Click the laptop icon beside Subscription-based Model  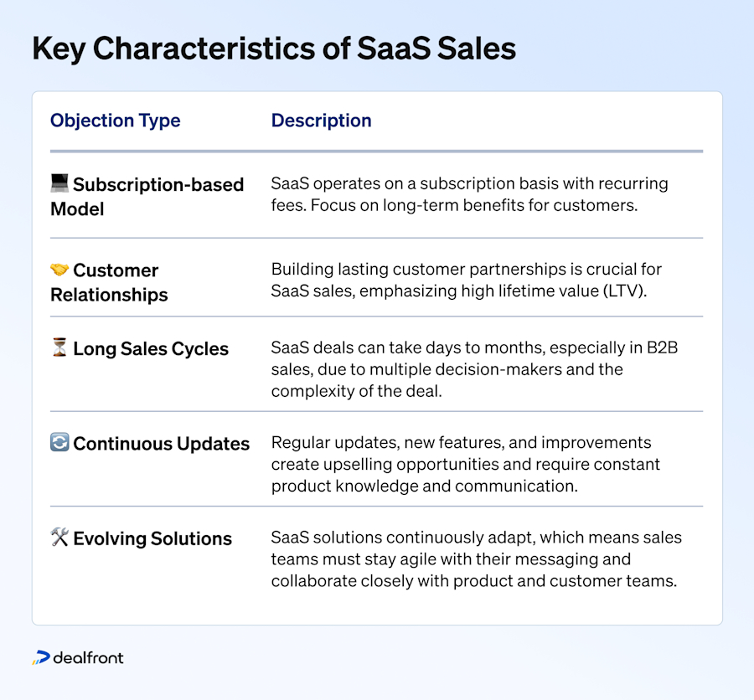59,183
